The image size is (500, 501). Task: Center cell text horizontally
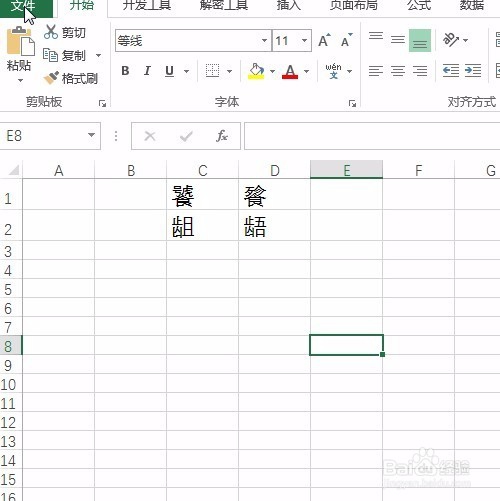point(398,71)
